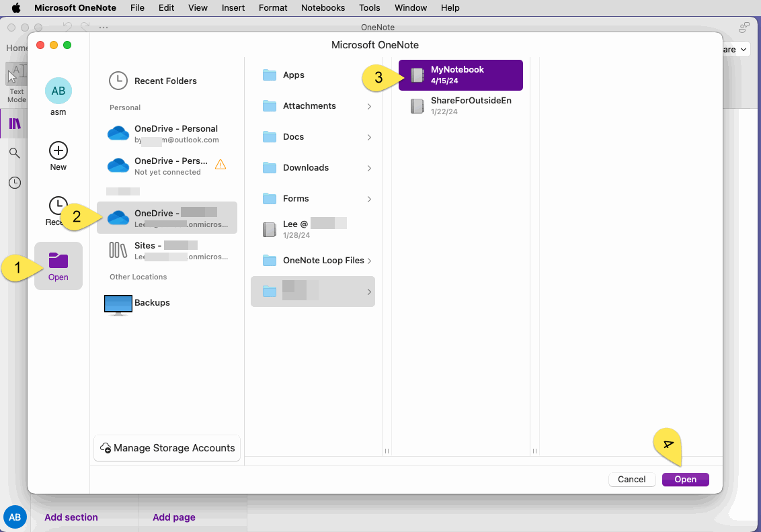This screenshot has height=532, width=761.
Task: Click the purple Open button
Action: coord(685,480)
